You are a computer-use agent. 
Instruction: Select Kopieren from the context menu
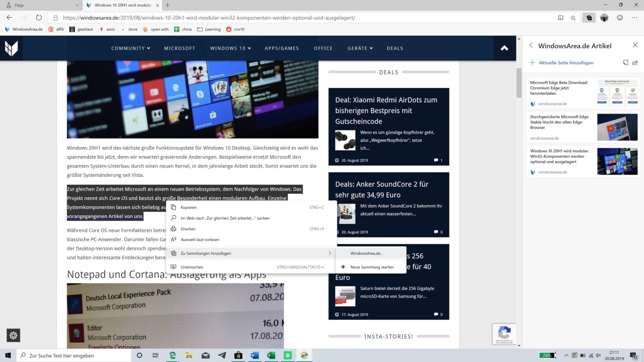[188, 207]
